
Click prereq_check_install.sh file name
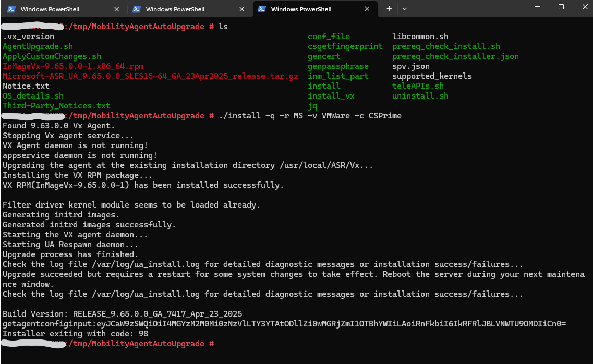[446, 46]
